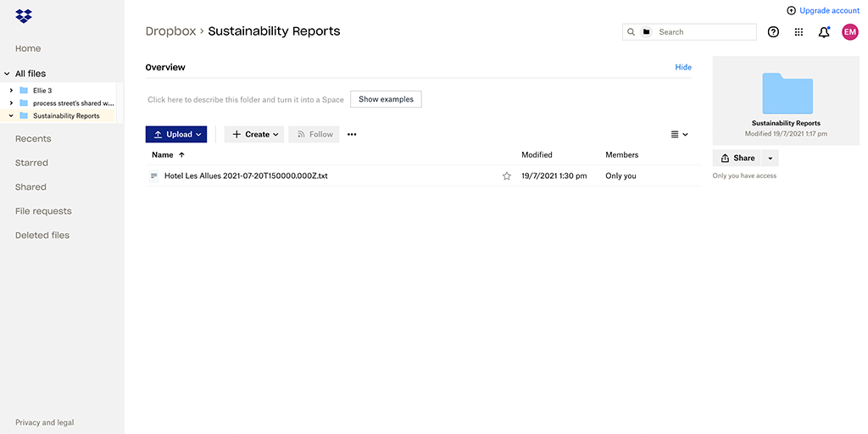Viewport: 868px width, 434px height.
Task: Click the Follow button
Action: click(314, 135)
